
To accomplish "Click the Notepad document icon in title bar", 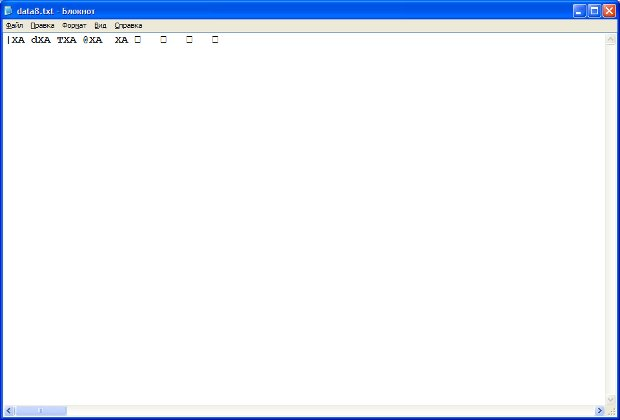I will click(8, 11).
